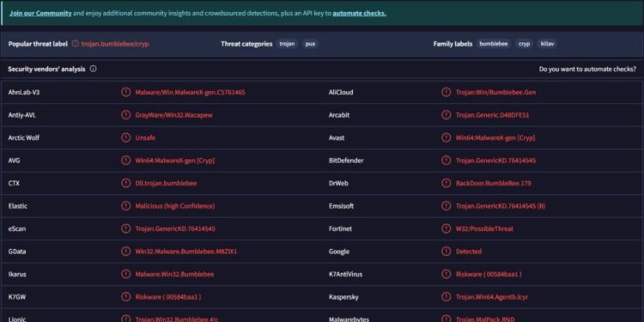Click the bumblebee family label chip

[x=494, y=44]
